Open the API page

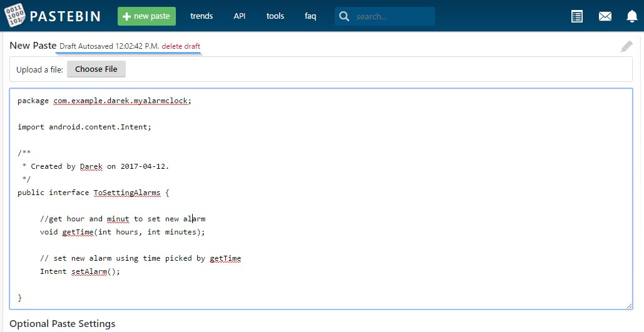(240, 16)
